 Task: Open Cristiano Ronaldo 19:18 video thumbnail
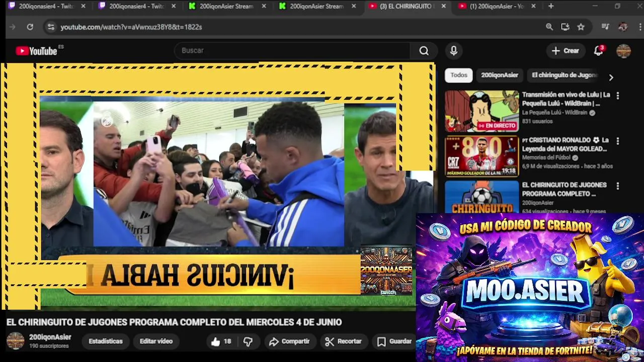click(481, 156)
